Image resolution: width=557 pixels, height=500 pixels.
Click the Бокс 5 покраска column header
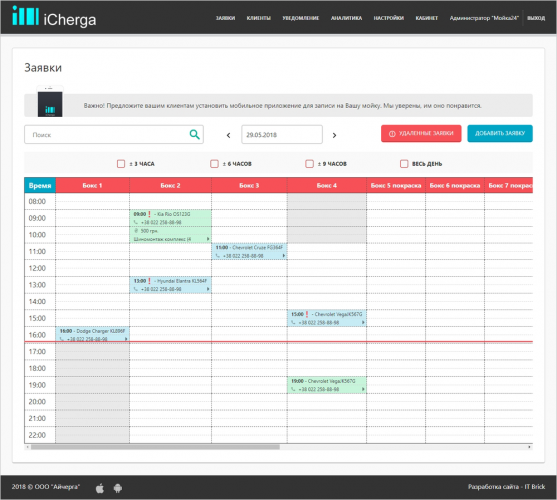point(396,185)
